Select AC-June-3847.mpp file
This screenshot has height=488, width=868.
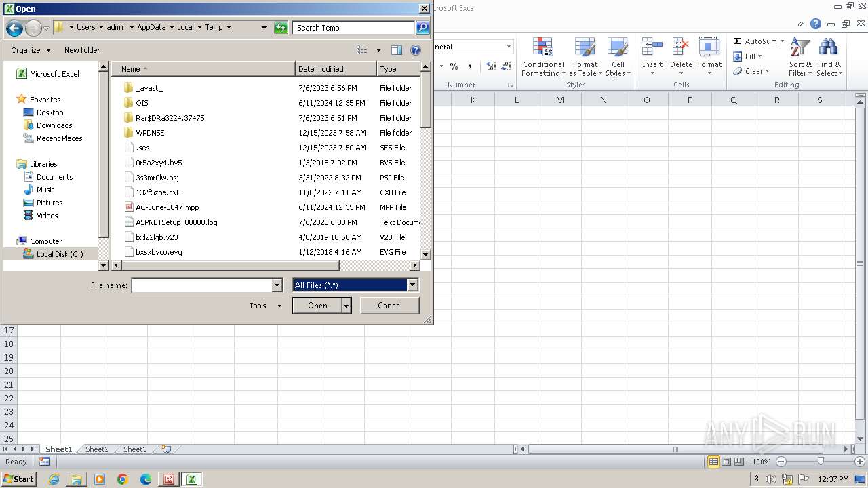[167, 207]
